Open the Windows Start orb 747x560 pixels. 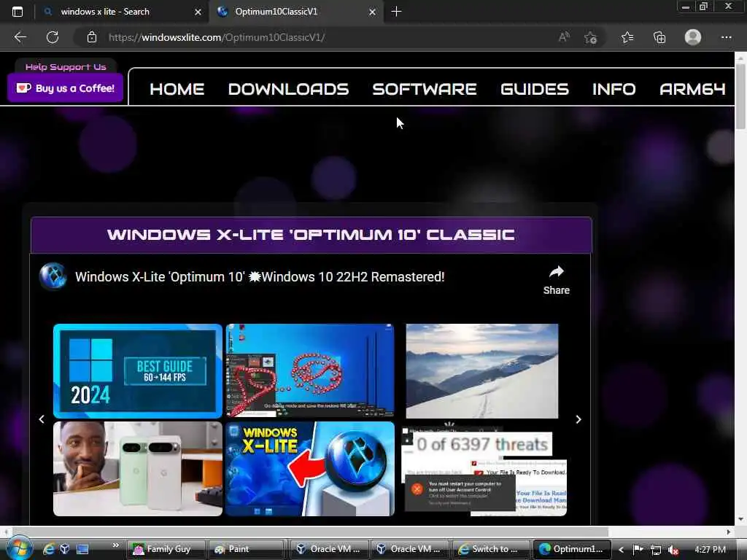click(x=19, y=548)
